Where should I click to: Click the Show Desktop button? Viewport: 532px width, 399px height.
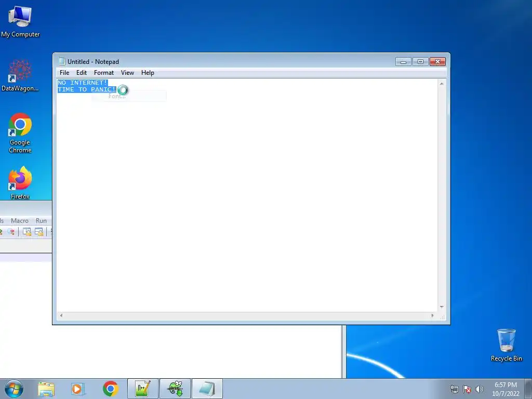pos(528,389)
